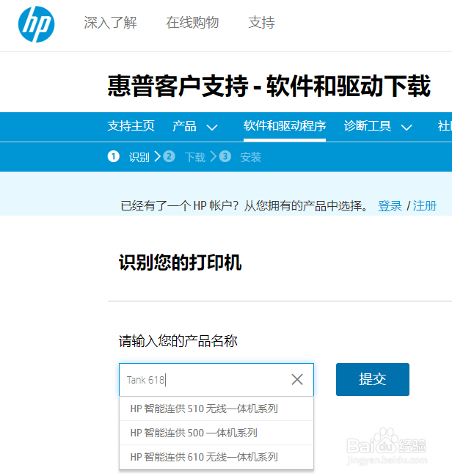Click the 登录 link
The image size is (452, 476).
tap(390, 206)
